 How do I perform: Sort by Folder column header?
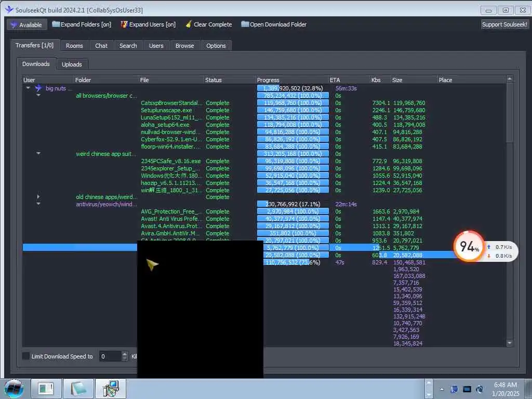pos(106,80)
